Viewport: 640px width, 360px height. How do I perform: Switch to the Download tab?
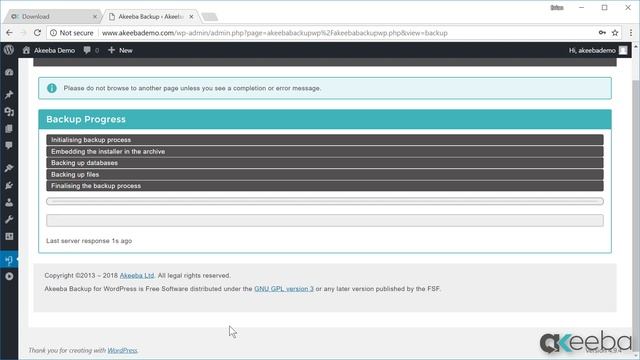click(52, 17)
